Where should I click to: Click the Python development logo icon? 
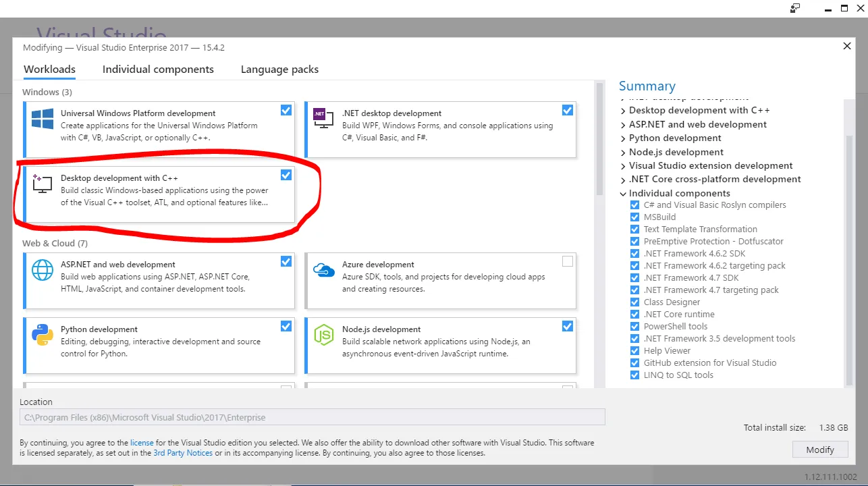[x=43, y=335]
